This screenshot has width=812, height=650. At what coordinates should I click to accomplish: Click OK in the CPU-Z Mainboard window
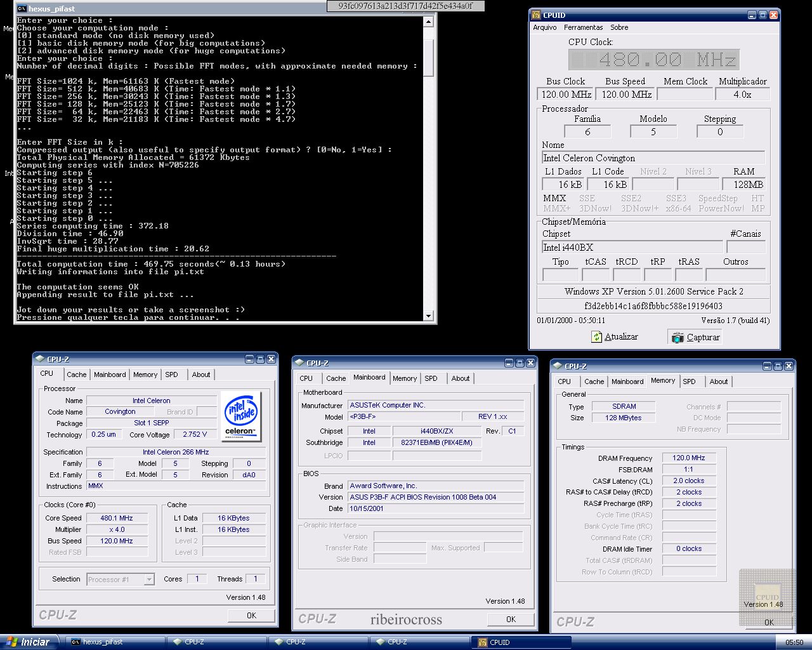pyautogui.click(x=511, y=619)
